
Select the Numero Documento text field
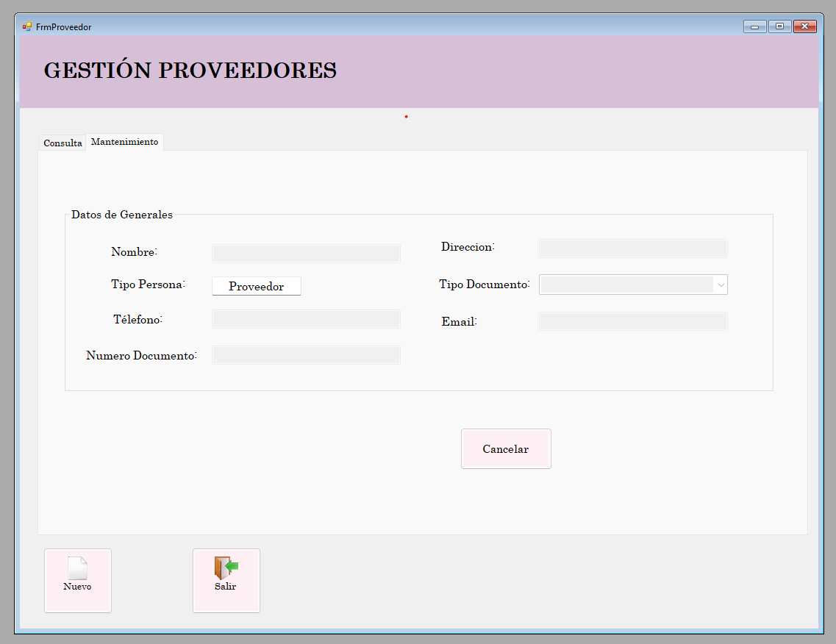306,355
